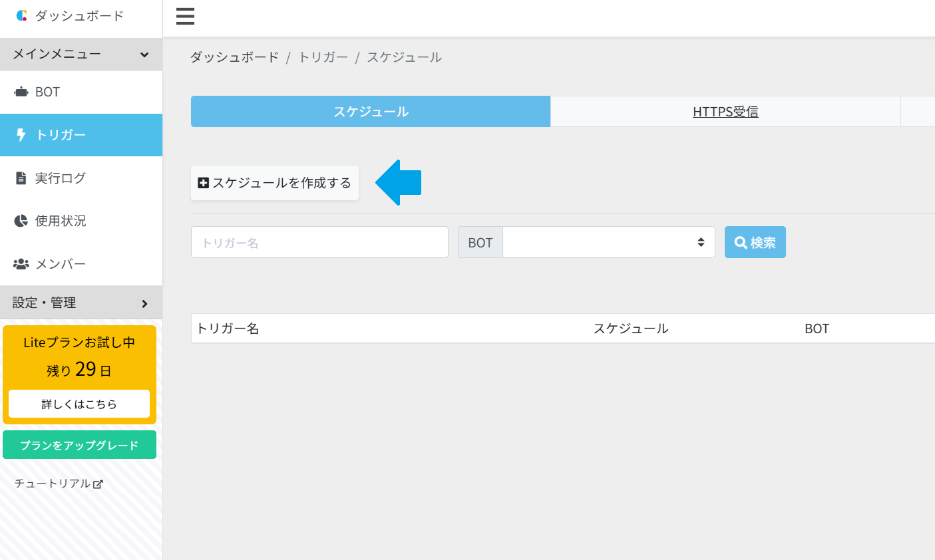
Task: Click 詳しくはこちら button
Action: pyautogui.click(x=79, y=404)
